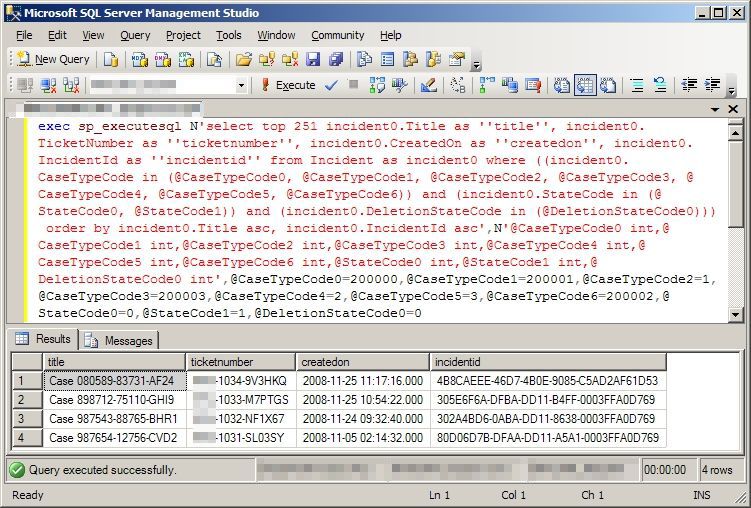
Task: Click the Connect icon on SQL toolbar
Action: 25,85
